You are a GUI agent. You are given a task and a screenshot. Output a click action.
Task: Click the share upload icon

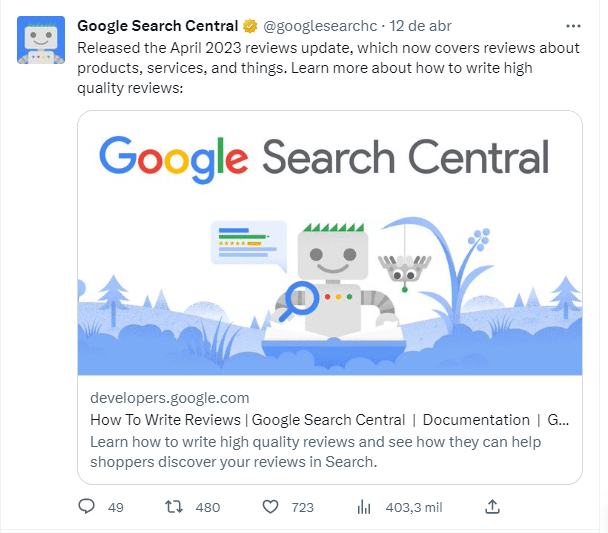pyautogui.click(x=492, y=507)
